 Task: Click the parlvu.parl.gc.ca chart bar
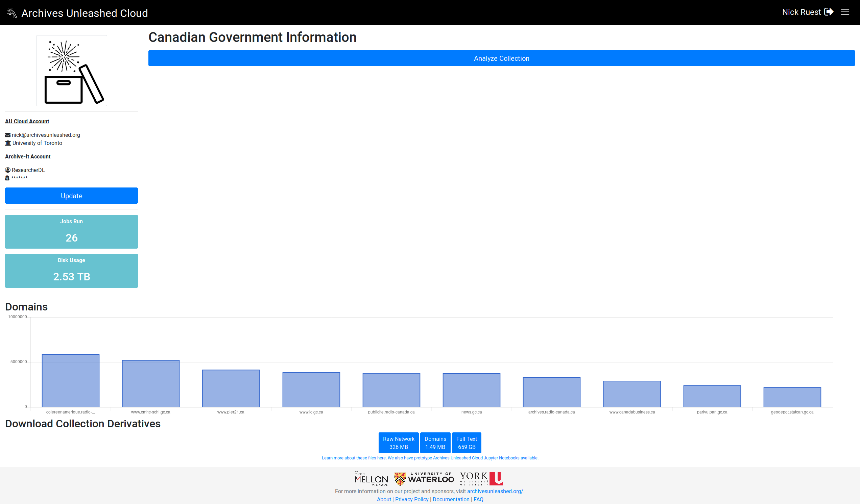pyautogui.click(x=712, y=397)
